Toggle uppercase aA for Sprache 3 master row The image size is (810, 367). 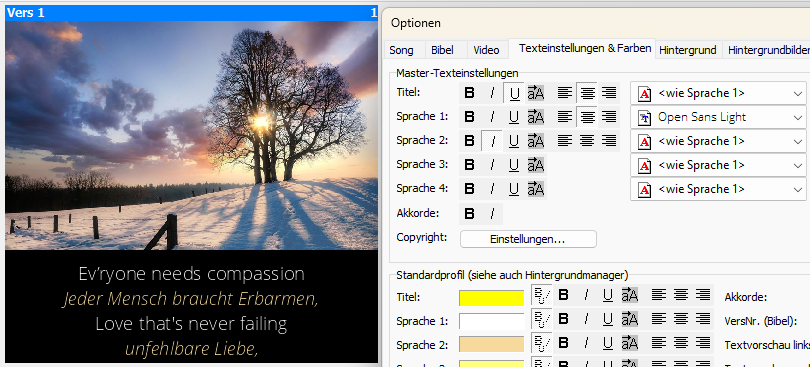[x=536, y=165]
